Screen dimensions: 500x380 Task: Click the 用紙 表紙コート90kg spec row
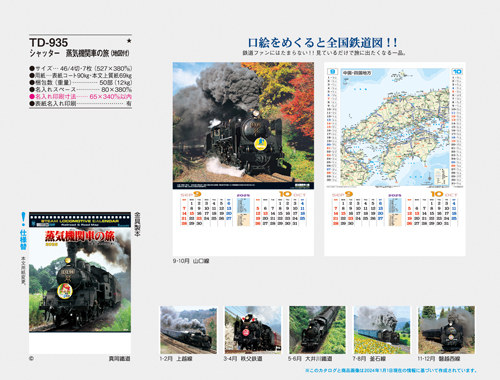pos(80,75)
